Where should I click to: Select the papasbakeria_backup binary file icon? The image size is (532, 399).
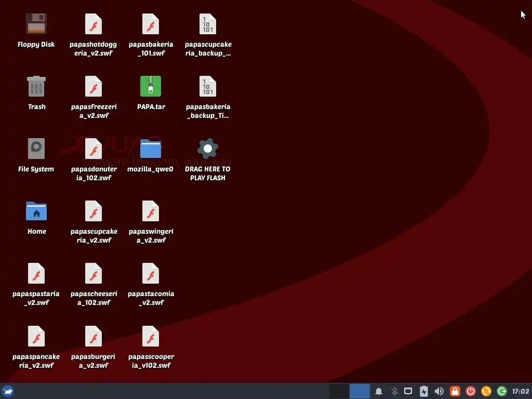[208, 86]
